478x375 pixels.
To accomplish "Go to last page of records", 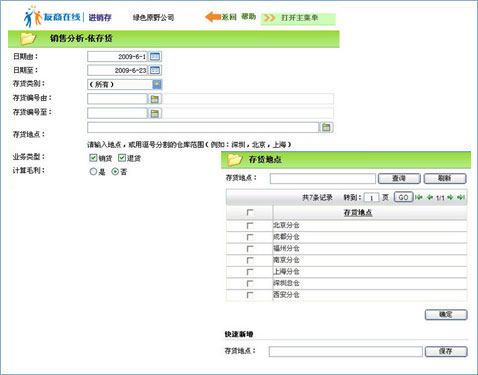I will pyautogui.click(x=461, y=197).
